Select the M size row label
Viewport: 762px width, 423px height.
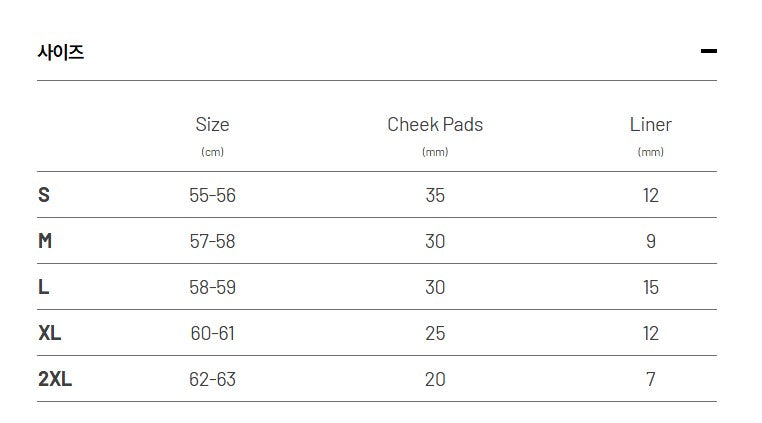point(45,241)
